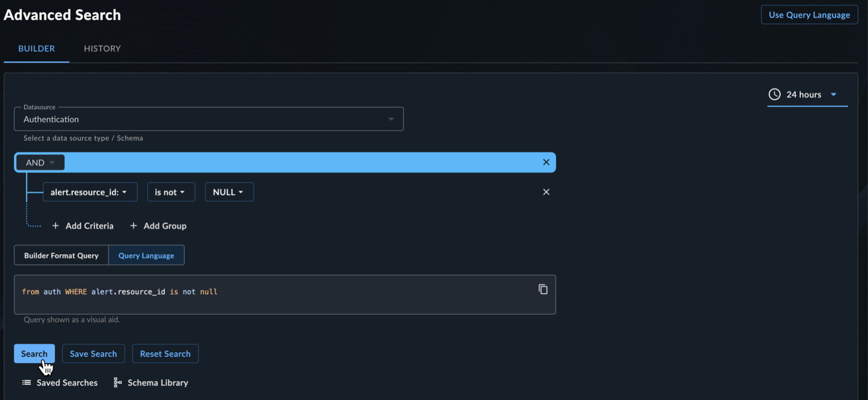Remove the AND group with its X icon
The image size is (868, 400).
click(546, 162)
